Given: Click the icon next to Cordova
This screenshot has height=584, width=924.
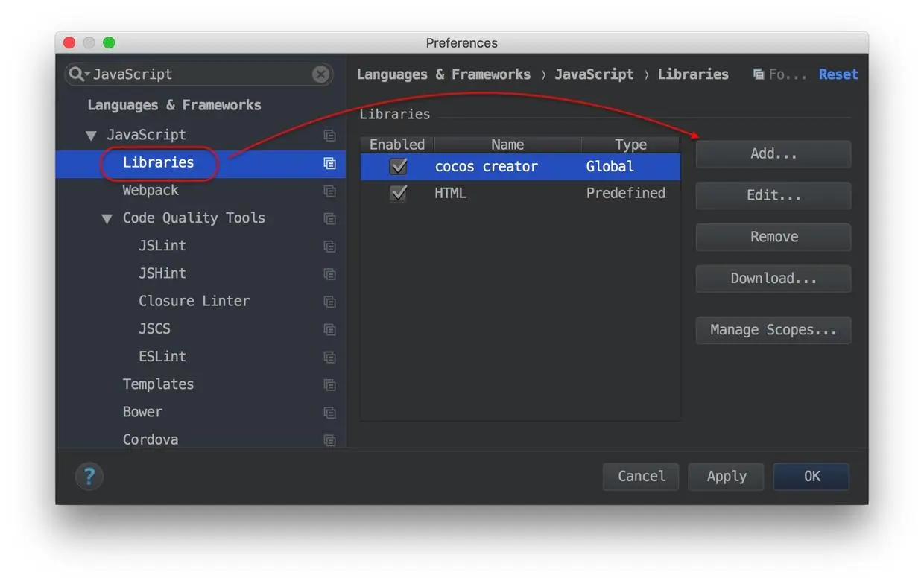Looking at the screenshot, I should pyautogui.click(x=329, y=440).
